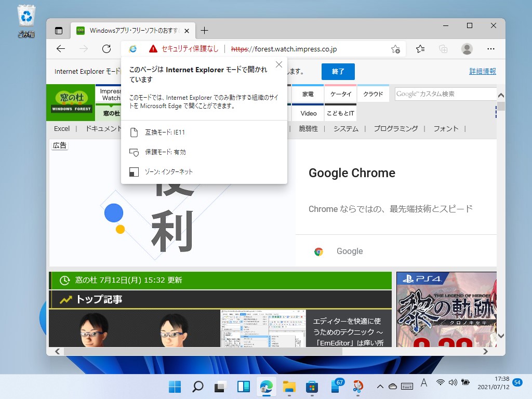The width and height of the screenshot is (532, 399).
Task: Open Collections in Edge
Action: 443,48
